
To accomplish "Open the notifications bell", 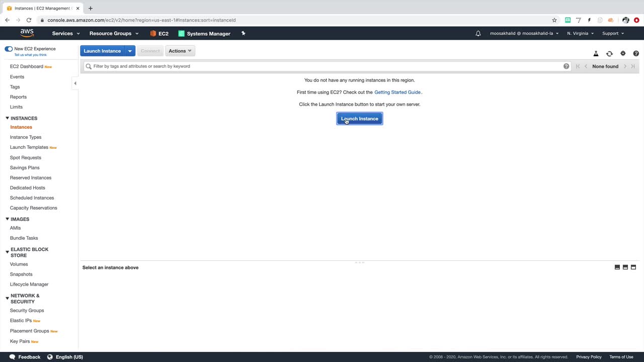I will (478, 33).
